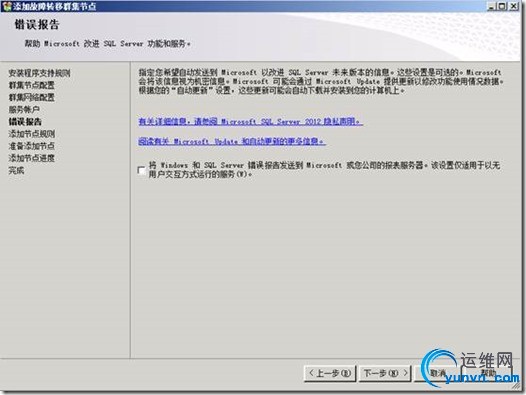The width and height of the screenshot is (526, 395).
Task: Click the 上一步 (Back) button
Action: click(330, 374)
